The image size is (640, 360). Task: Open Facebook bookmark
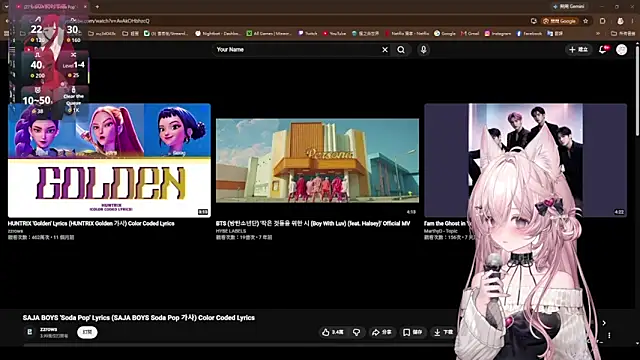pyautogui.click(x=529, y=33)
